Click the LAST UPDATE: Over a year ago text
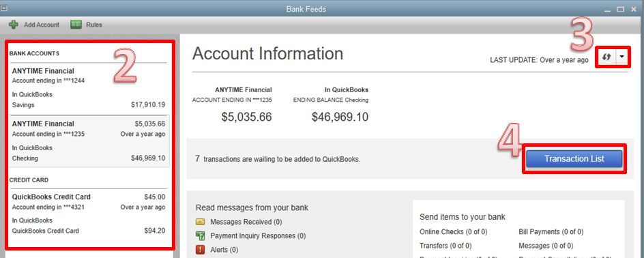The height and width of the screenshot is (258, 644). [539, 60]
